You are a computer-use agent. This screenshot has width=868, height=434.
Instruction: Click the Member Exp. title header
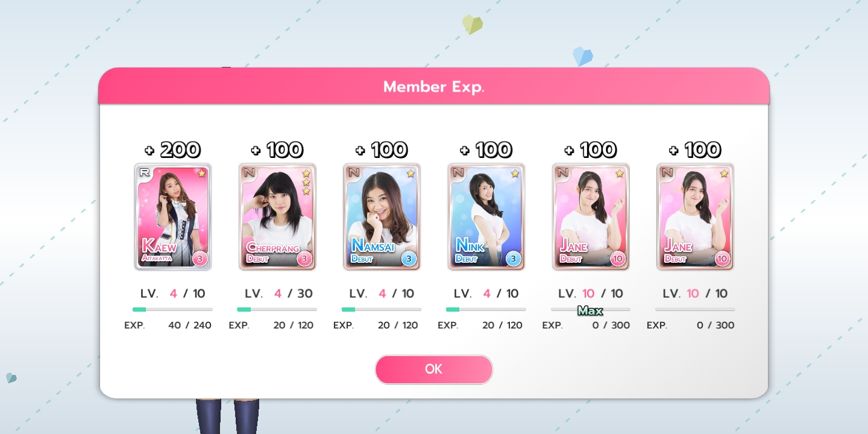click(434, 87)
